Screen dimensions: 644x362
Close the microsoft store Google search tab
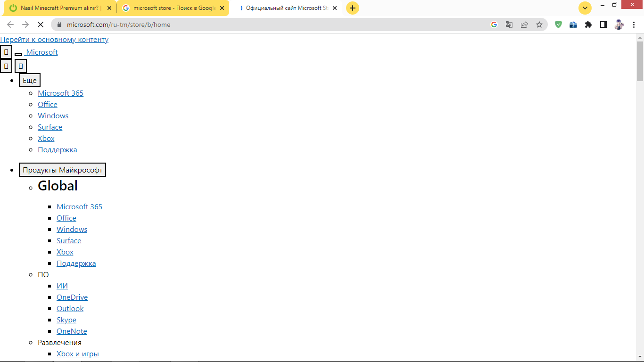pos(222,8)
